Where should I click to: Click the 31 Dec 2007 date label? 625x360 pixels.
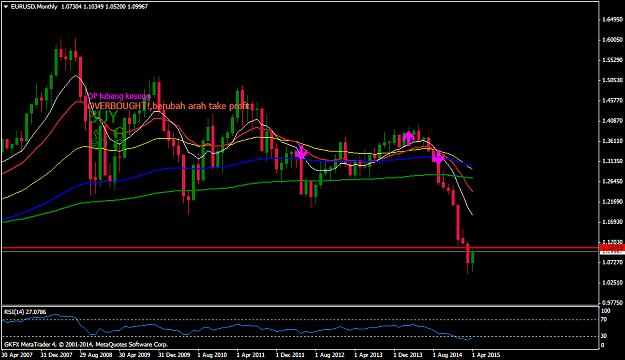[x=57, y=355]
